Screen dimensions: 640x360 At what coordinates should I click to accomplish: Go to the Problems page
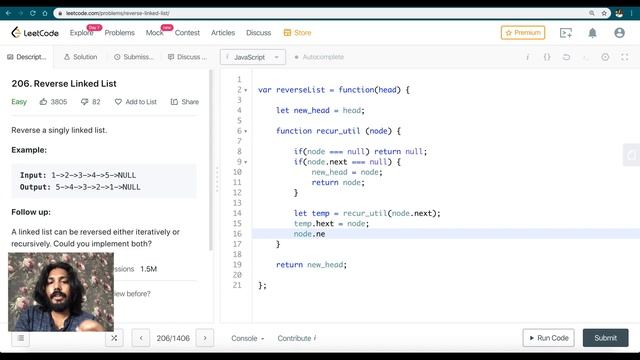pyautogui.click(x=119, y=33)
